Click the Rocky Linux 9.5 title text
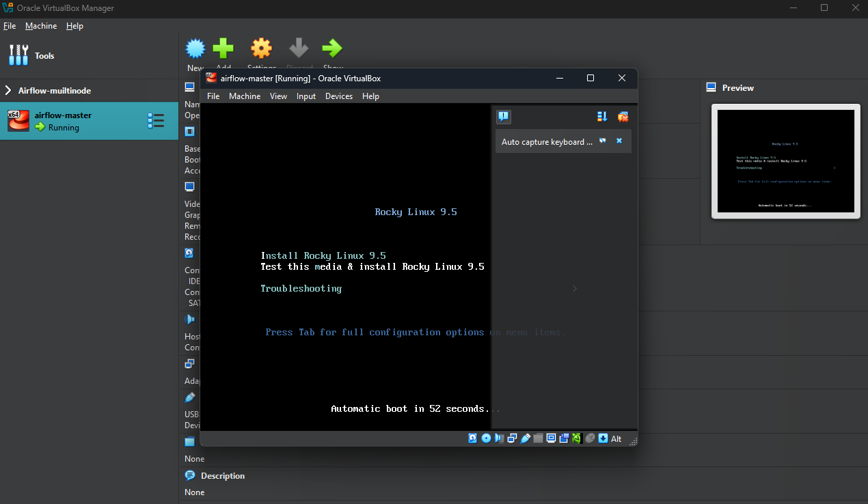 416,212
